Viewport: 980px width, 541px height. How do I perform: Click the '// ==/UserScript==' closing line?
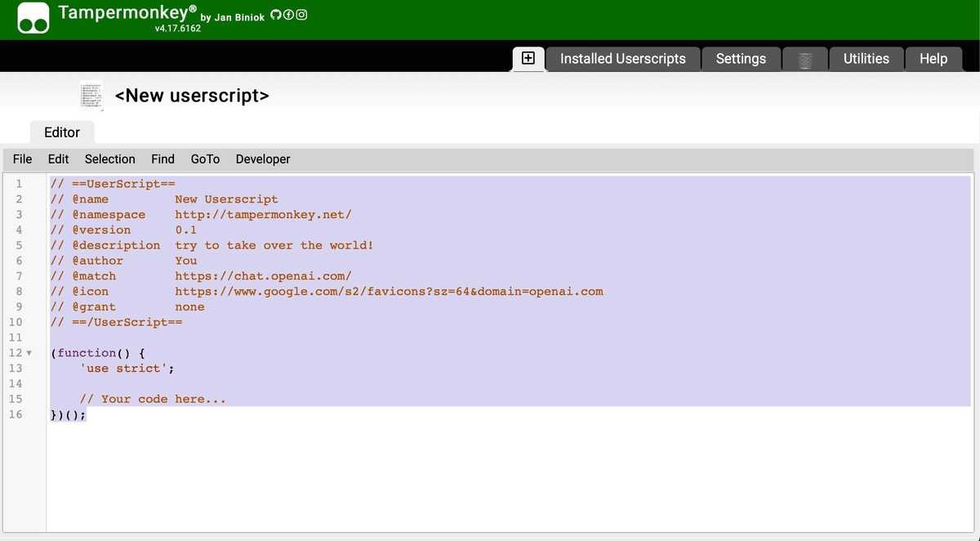(x=117, y=322)
